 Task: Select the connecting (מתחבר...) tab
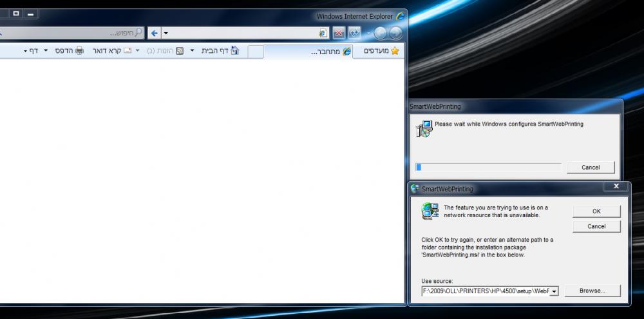(x=308, y=52)
